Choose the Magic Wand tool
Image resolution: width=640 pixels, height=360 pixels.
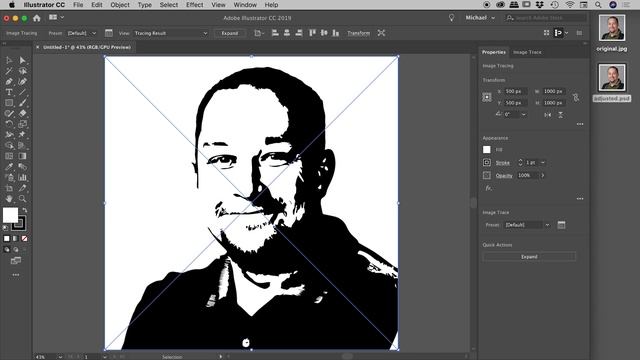click(x=9, y=71)
